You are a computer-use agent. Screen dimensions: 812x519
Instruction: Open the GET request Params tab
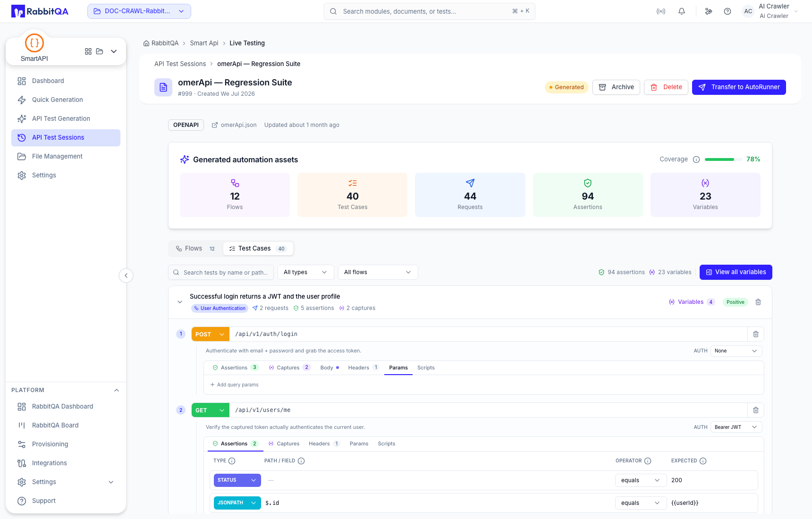point(359,444)
